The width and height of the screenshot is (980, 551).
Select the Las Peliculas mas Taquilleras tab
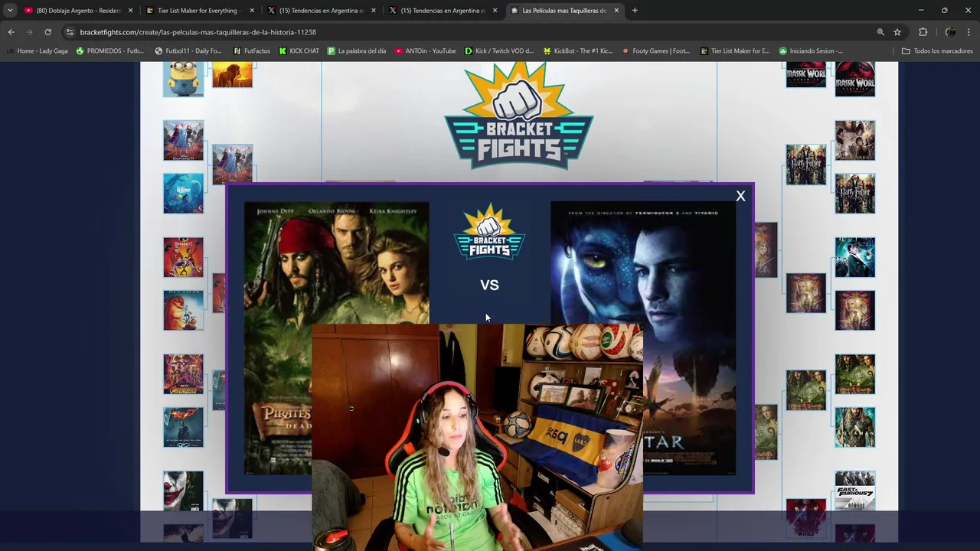tap(563, 11)
